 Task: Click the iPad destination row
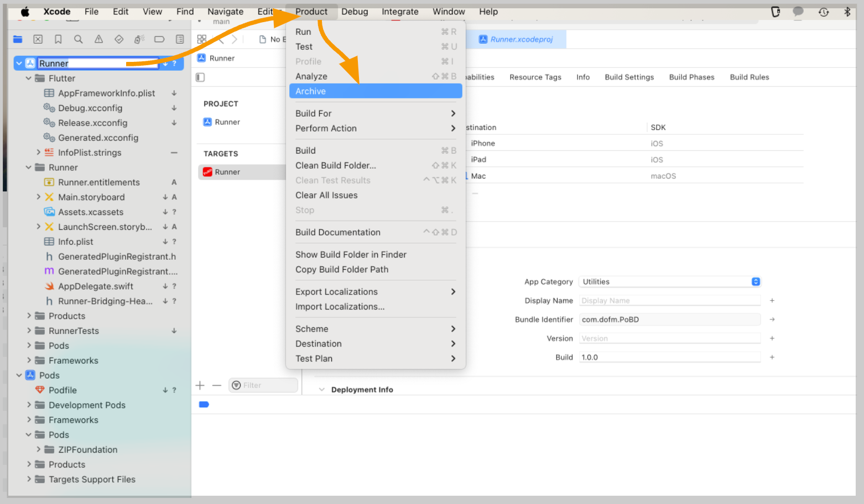coord(635,160)
